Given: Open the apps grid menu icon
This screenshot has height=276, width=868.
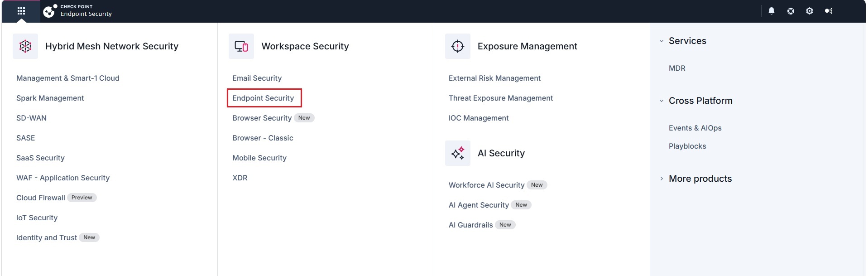Looking at the screenshot, I should [x=21, y=11].
